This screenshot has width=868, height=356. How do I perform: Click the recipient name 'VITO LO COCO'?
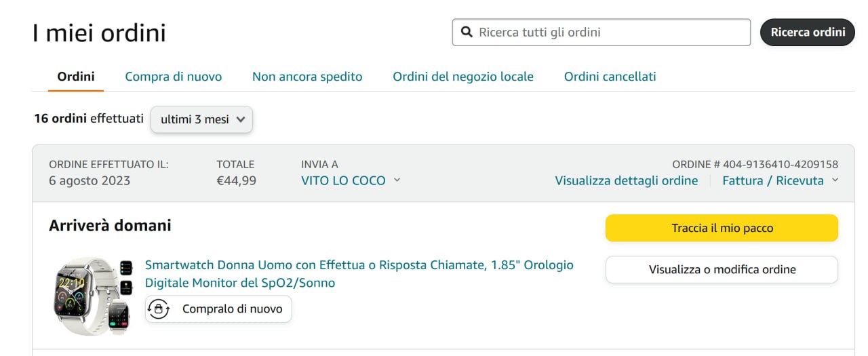343,180
